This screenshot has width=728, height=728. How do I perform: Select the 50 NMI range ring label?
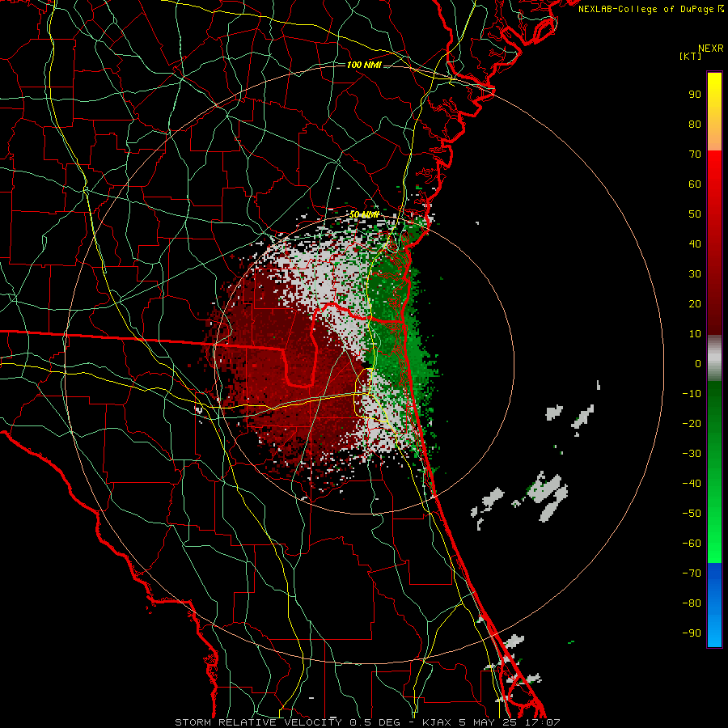(x=365, y=214)
